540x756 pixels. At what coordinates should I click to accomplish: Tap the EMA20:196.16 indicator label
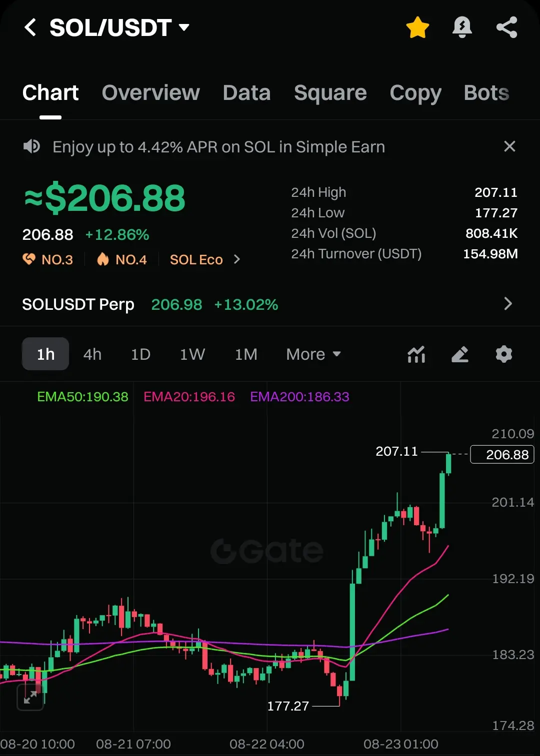pos(189,397)
